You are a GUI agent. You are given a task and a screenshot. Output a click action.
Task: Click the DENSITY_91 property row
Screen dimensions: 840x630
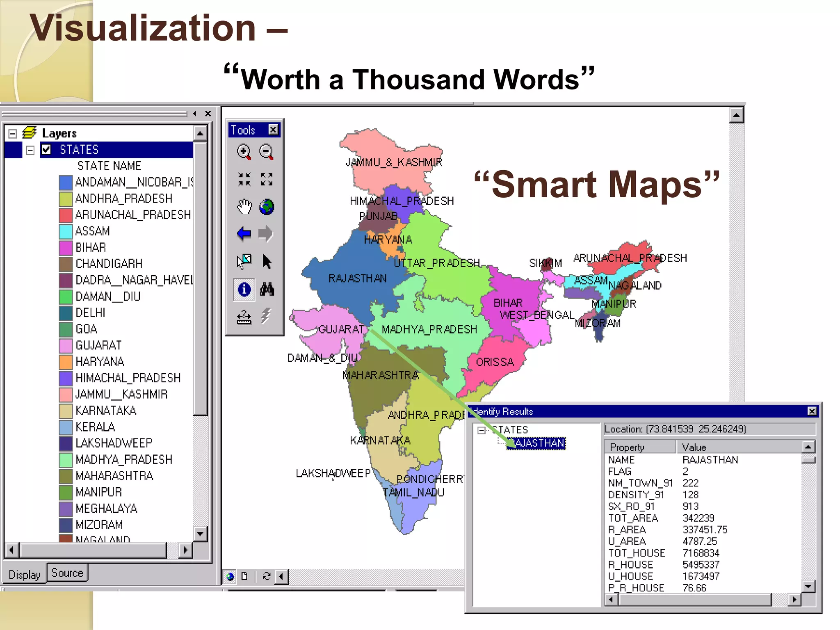(x=702, y=495)
